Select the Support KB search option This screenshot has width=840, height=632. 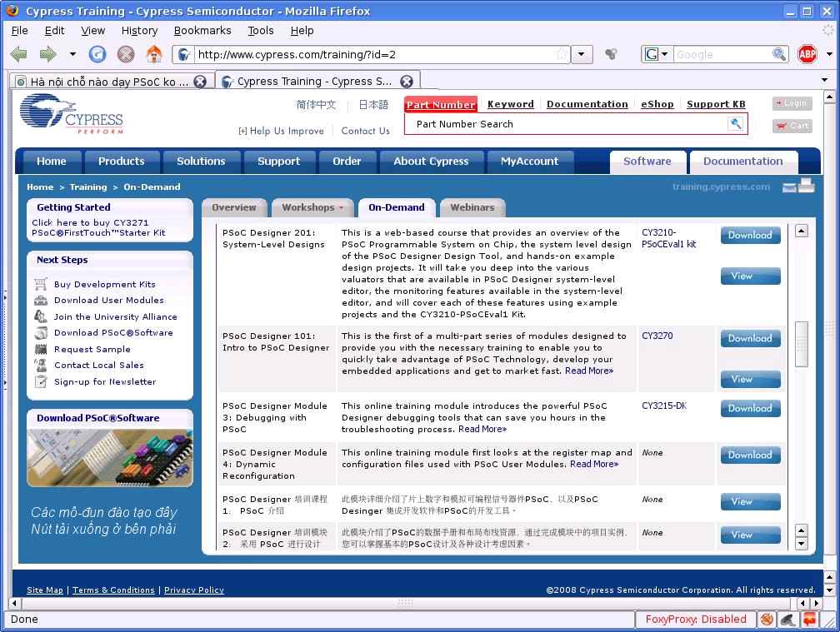click(716, 104)
